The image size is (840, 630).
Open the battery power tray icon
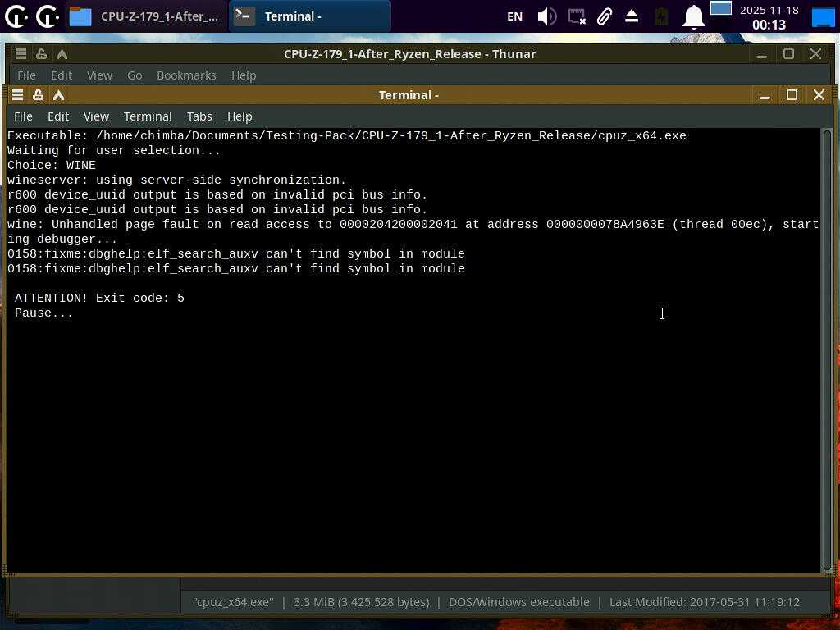click(661, 16)
